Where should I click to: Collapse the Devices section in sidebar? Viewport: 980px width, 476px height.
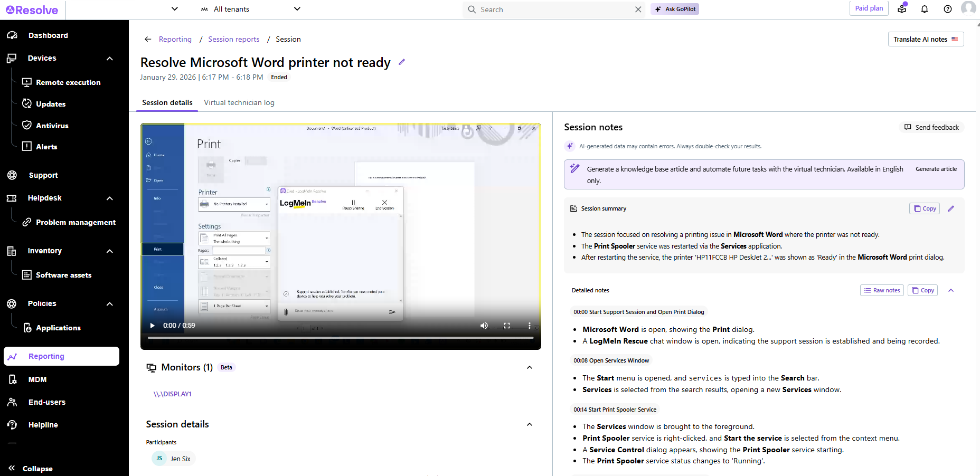tap(110, 59)
